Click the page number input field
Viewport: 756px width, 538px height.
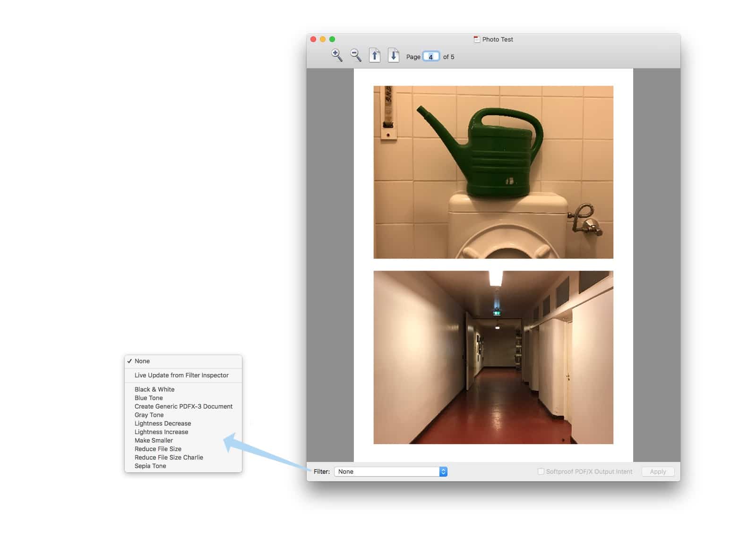[x=431, y=57]
